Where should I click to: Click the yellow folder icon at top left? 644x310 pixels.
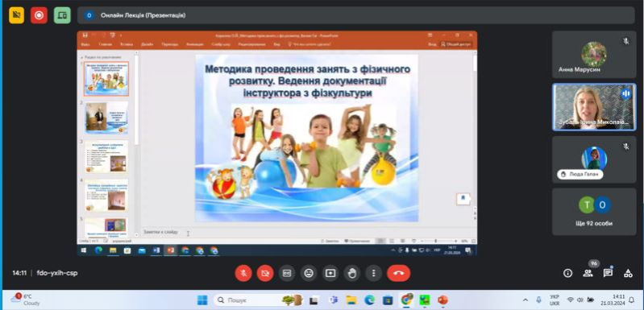(x=16, y=15)
